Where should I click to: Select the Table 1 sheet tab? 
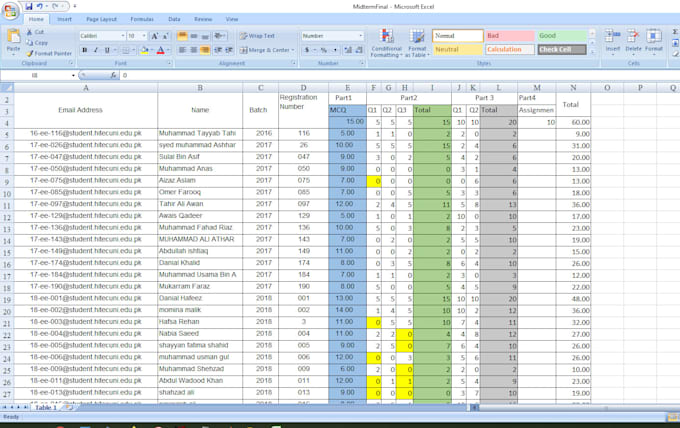tap(46, 408)
